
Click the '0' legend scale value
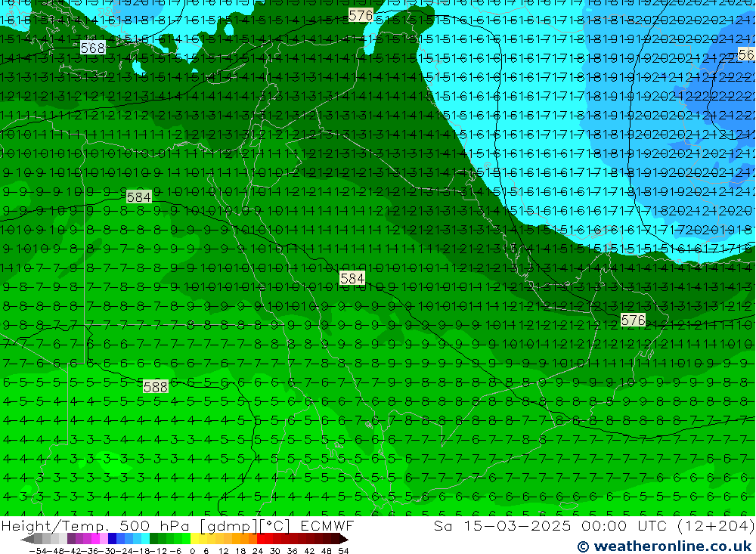[192, 551]
